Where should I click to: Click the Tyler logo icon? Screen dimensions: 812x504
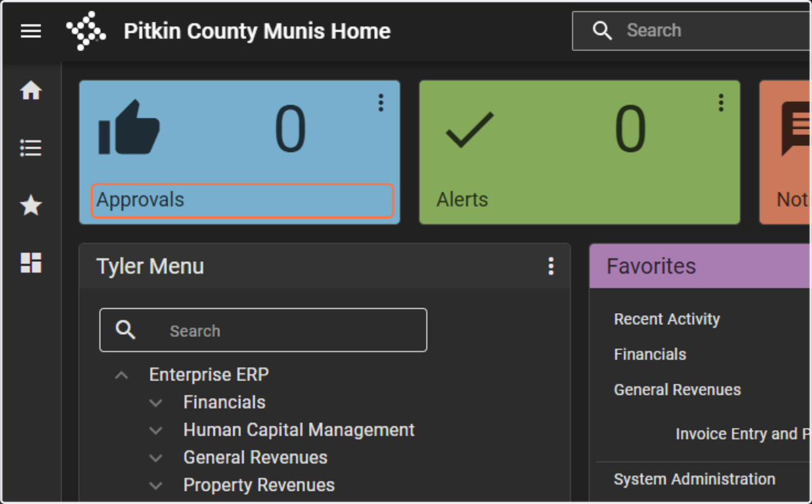click(86, 31)
